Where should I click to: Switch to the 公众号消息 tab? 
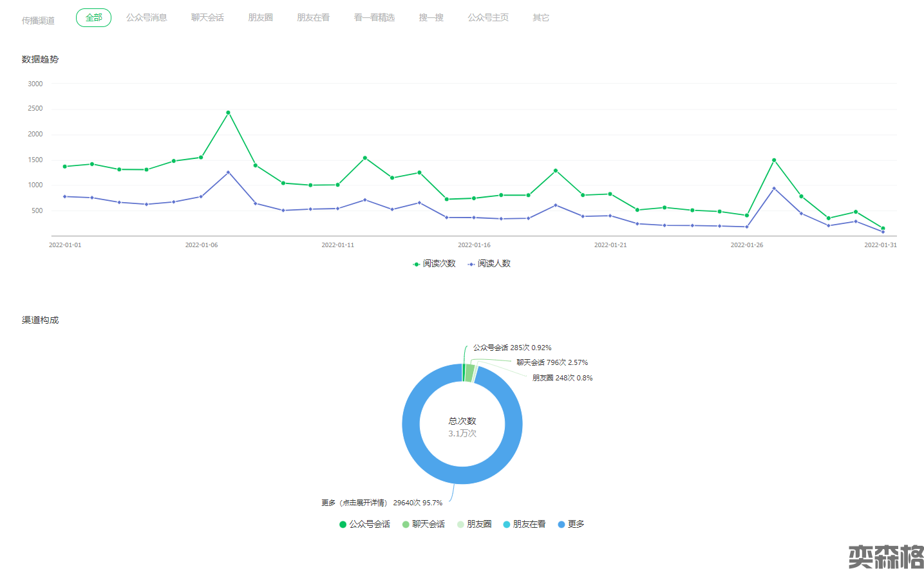point(147,18)
